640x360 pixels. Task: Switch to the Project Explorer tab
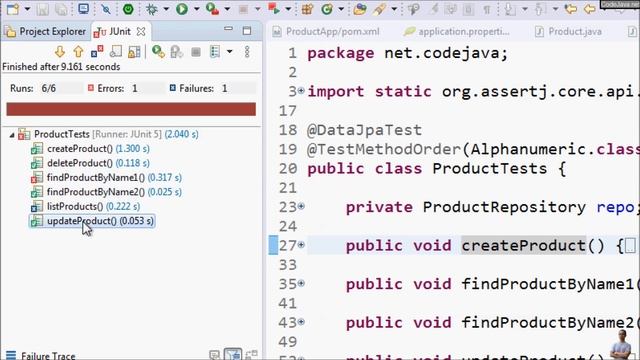pyautogui.click(x=46, y=31)
